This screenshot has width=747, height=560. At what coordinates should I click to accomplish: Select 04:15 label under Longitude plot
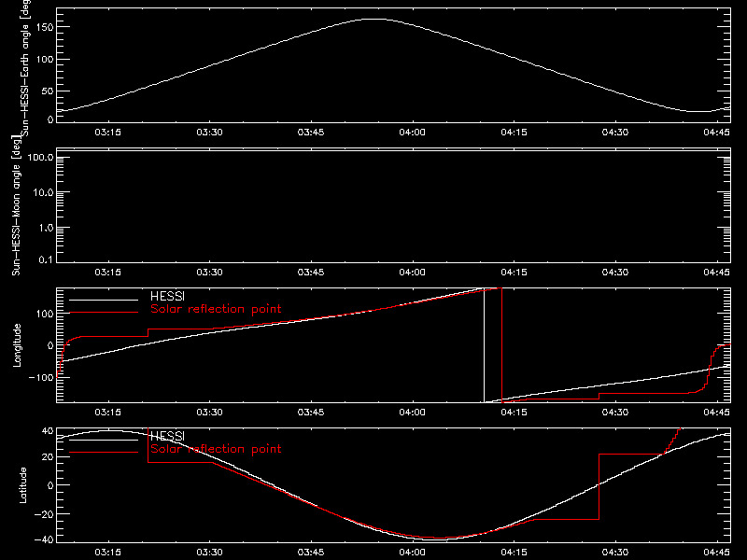pyautogui.click(x=514, y=412)
